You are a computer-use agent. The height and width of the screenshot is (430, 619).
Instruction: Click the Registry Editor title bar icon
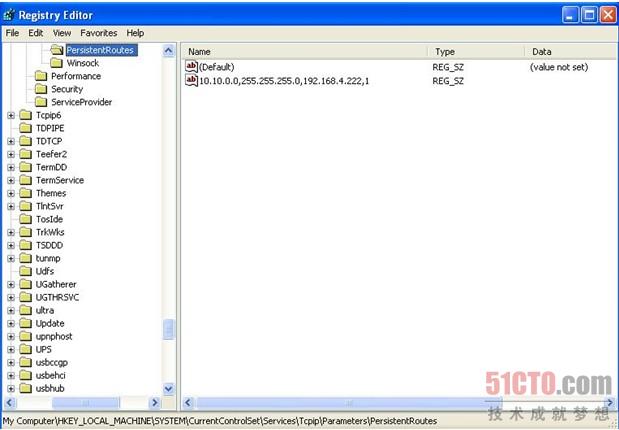(9, 15)
